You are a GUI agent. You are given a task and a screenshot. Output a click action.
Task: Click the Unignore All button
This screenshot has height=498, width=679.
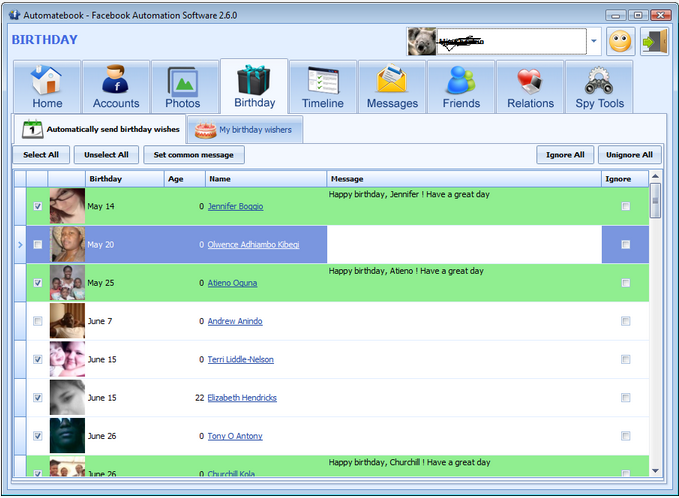(629, 155)
